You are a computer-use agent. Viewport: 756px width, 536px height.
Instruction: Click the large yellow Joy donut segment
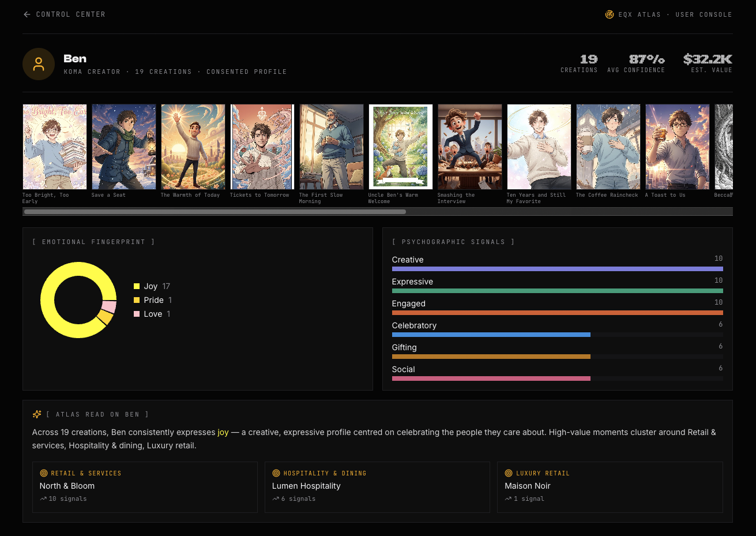click(x=48, y=300)
